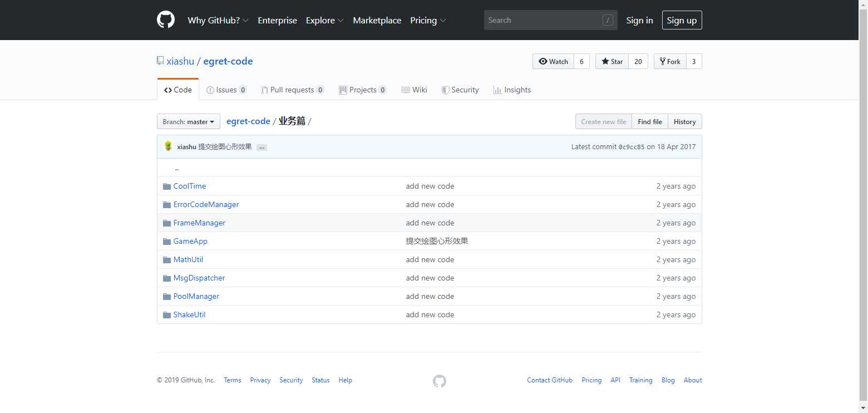Screen dimensions: 868x413
Task: Open the latest commit hash 0c9cc85
Action: (x=632, y=147)
